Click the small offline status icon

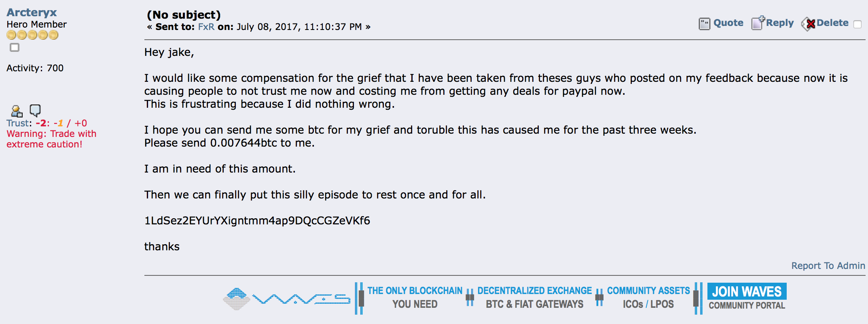coord(15,47)
